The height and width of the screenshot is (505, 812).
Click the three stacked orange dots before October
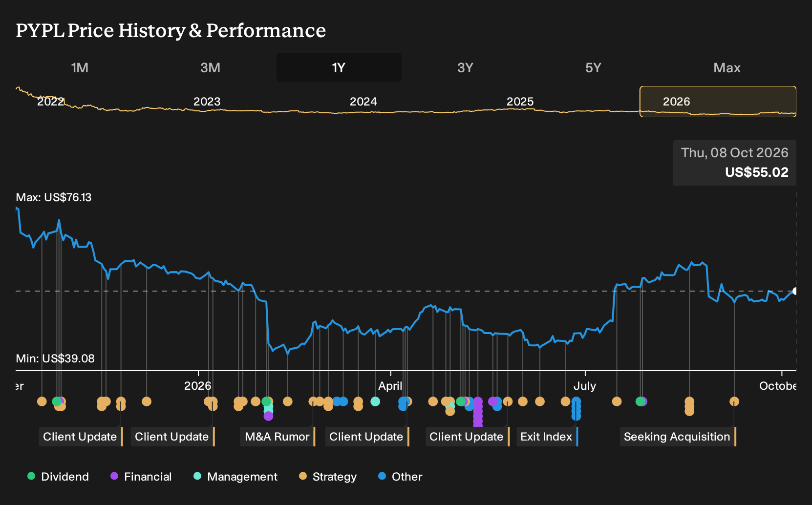coord(689,406)
